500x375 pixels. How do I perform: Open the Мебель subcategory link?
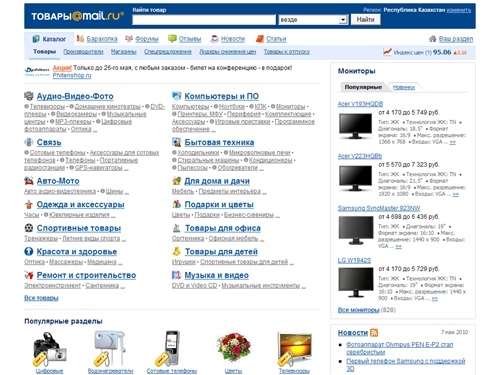click(x=183, y=191)
